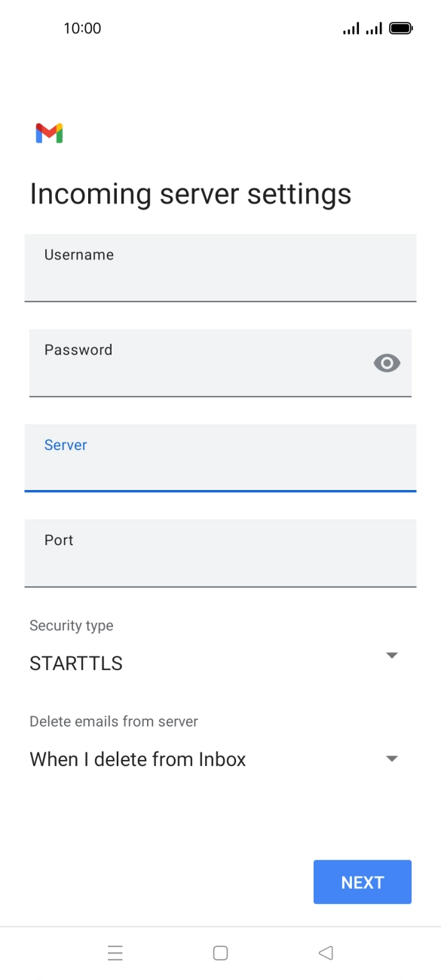Viewport: 441px width, 980px height.
Task: Select the When I delete from Inbox option
Action: tap(137, 759)
